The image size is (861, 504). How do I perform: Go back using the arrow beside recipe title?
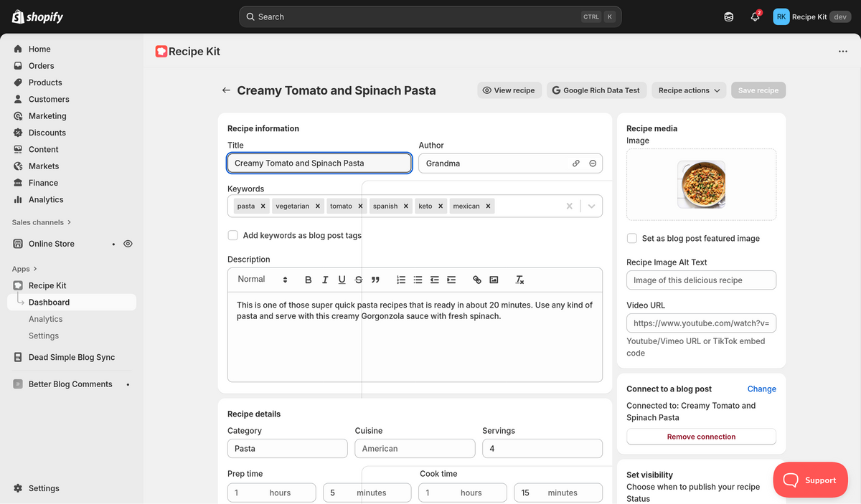pos(226,90)
